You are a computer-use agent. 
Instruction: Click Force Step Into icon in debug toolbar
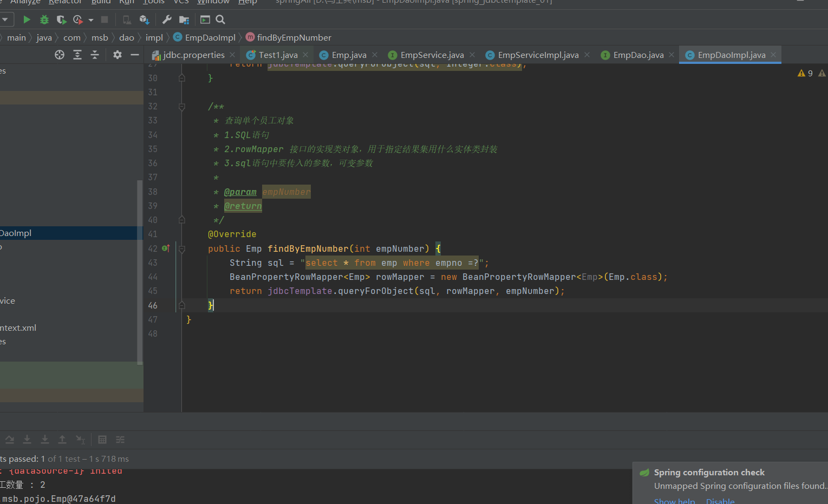[x=45, y=440]
